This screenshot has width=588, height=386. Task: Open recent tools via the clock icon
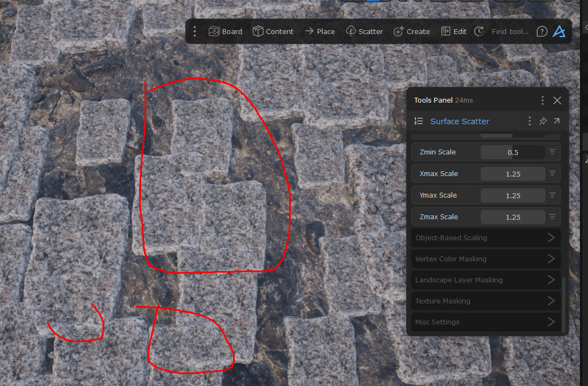(x=479, y=31)
